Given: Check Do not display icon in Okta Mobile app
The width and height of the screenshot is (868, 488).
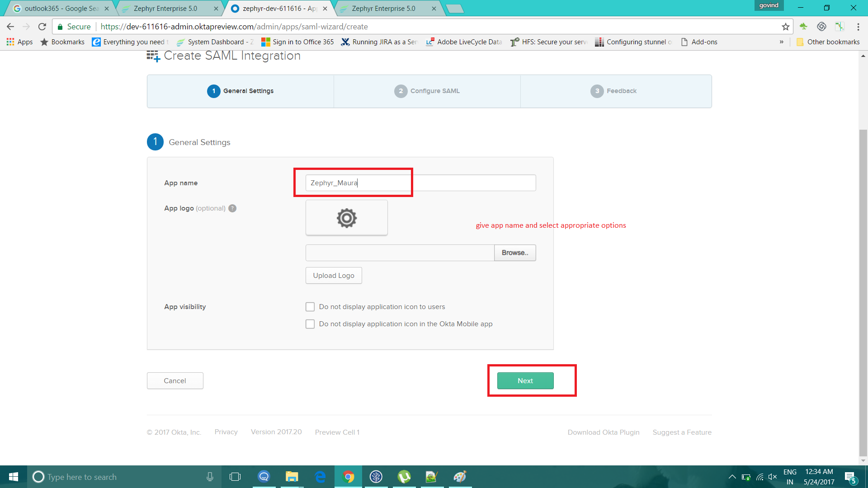Looking at the screenshot, I should pos(310,324).
